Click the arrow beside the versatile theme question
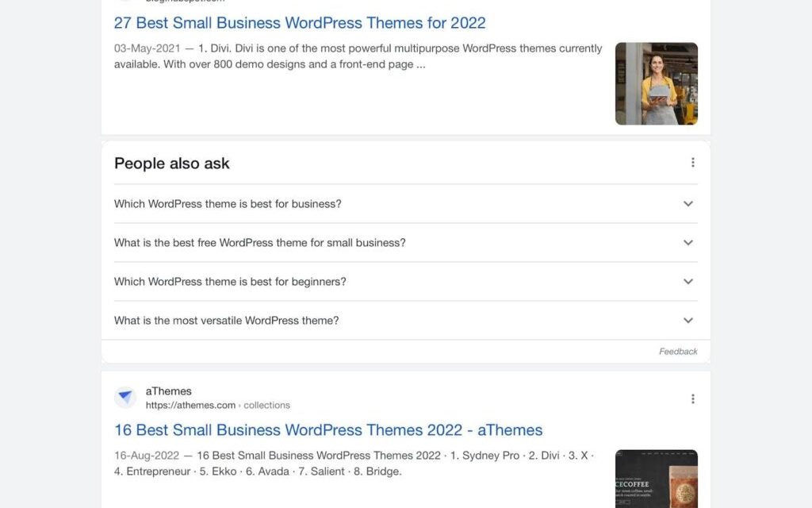Image resolution: width=812 pixels, height=508 pixels. (688, 320)
